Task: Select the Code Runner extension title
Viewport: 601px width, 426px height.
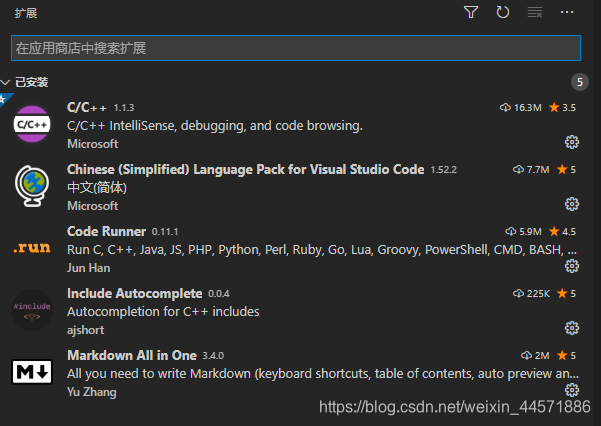Action: [106, 232]
